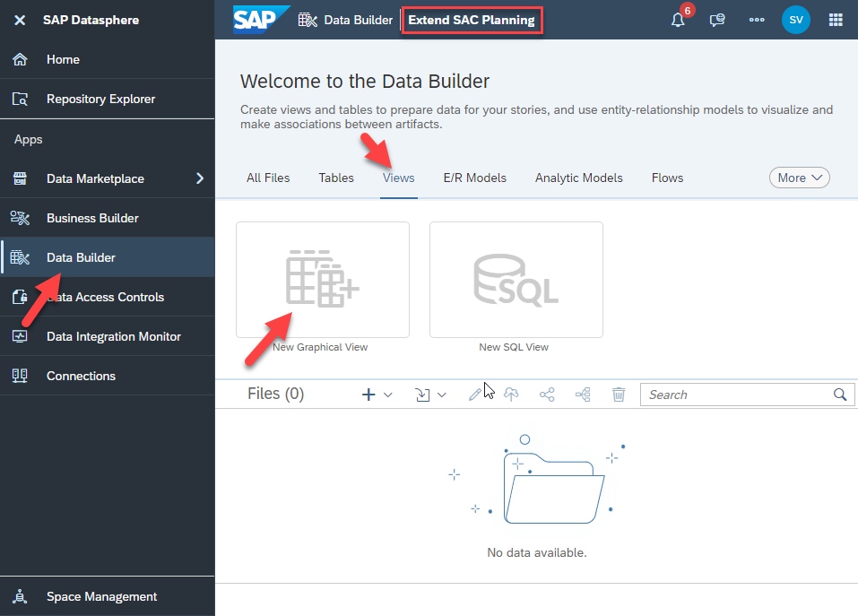858x616 pixels.
Task: Click the Edit pencil icon
Action: point(475,395)
